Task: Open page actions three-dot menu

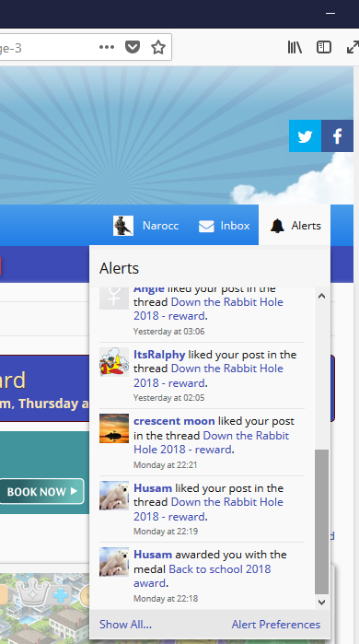Action: point(107,47)
